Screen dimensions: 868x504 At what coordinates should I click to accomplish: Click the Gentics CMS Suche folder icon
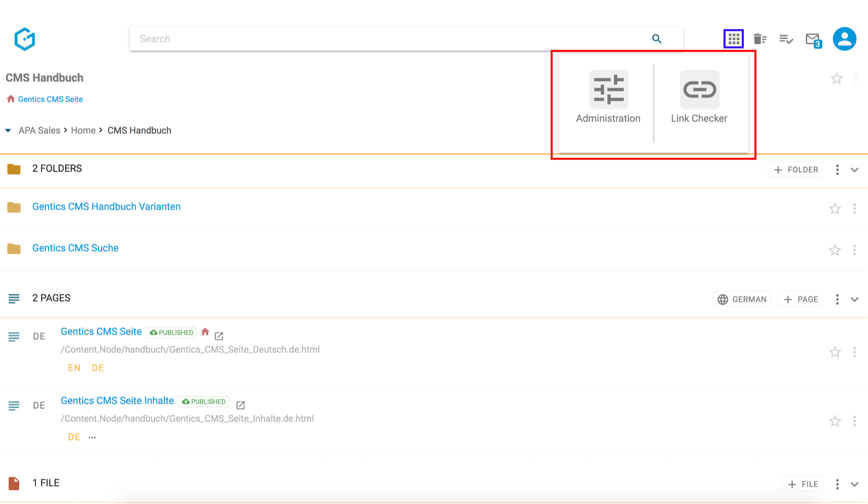click(14, 249)
